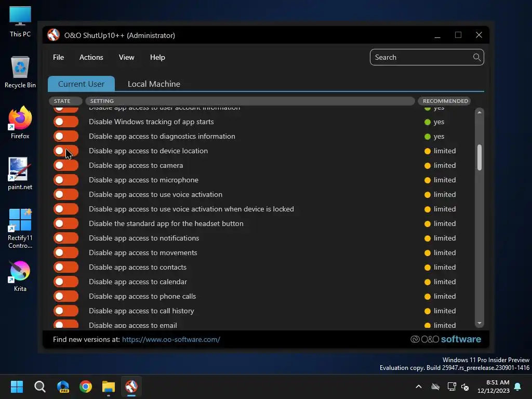This screenshot has width=532, height=399.
Task: Click the settings list scrollbar thumb
Action: coord(480,157)
